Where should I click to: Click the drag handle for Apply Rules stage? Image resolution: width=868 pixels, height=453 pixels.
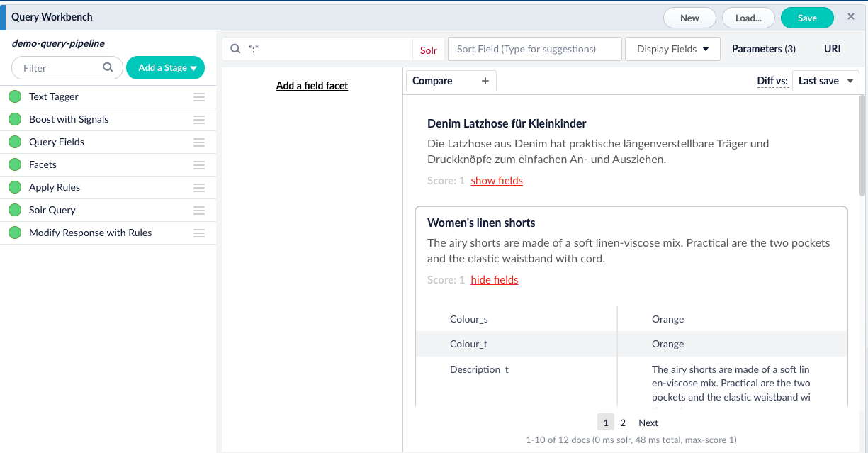point(199,188)
